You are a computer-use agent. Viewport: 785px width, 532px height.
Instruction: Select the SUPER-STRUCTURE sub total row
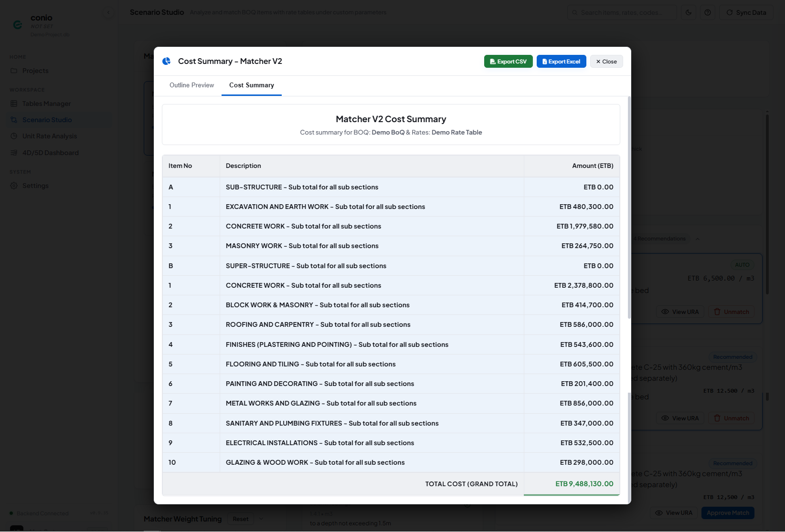coord(391,266)
